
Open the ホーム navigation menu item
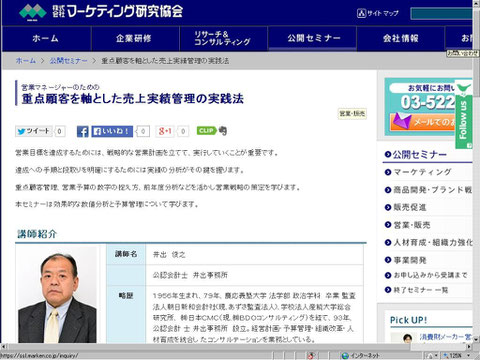46,39
